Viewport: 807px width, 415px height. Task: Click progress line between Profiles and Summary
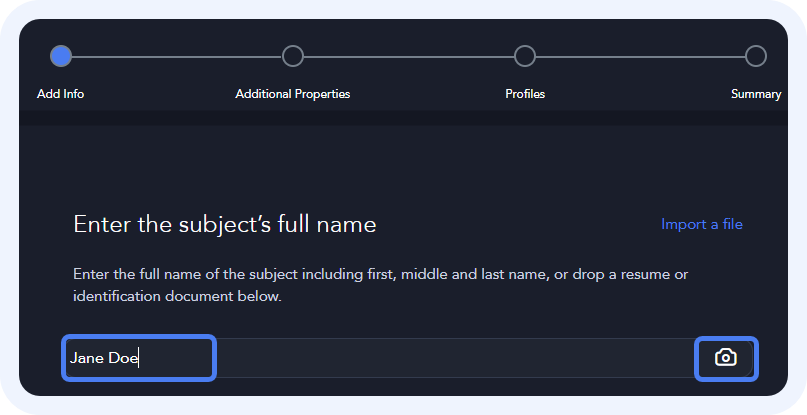coord(640,56)
